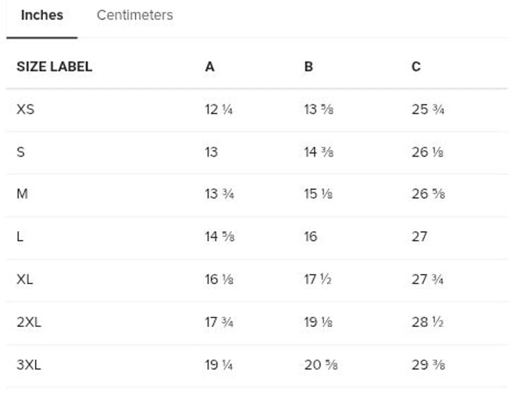
Task: Click the 2XL measurement C value 28 ½
Action: [428, 322]
